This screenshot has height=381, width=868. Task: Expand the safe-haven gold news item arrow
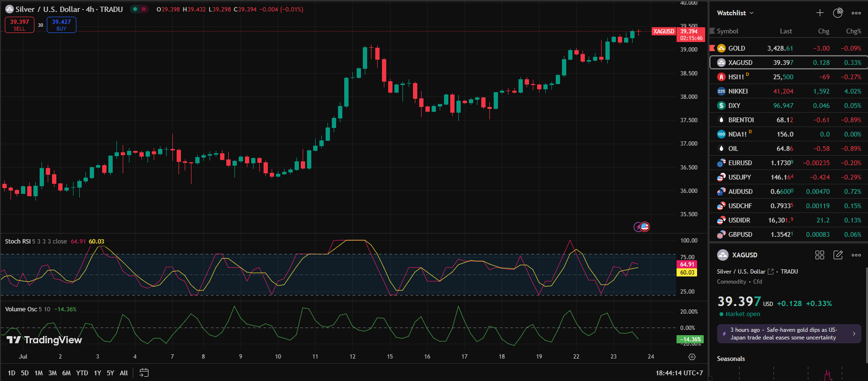click(x=854, y=334)
